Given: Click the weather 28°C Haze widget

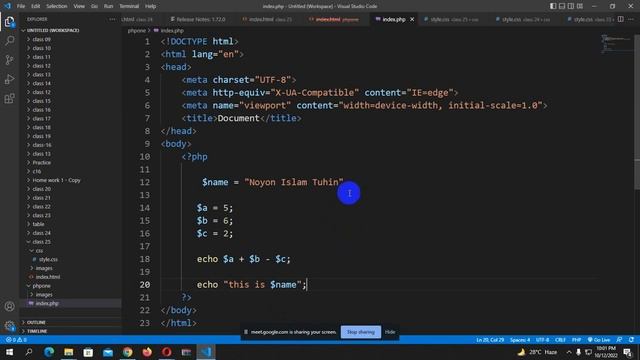Looking at the screenshot, I should [537, 352].
